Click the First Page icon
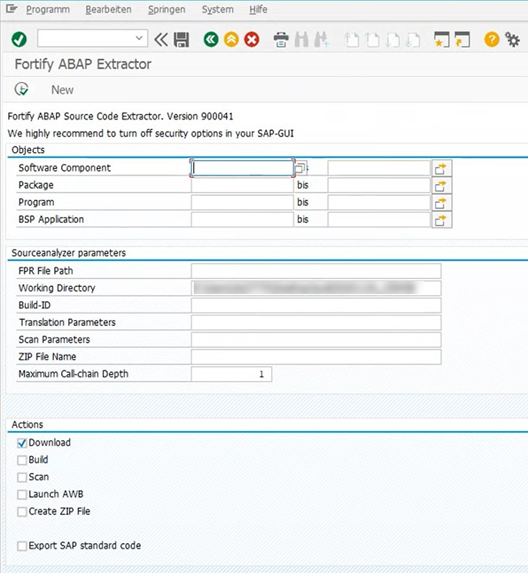Screen dimensions: 528x573 click(352, 39)
